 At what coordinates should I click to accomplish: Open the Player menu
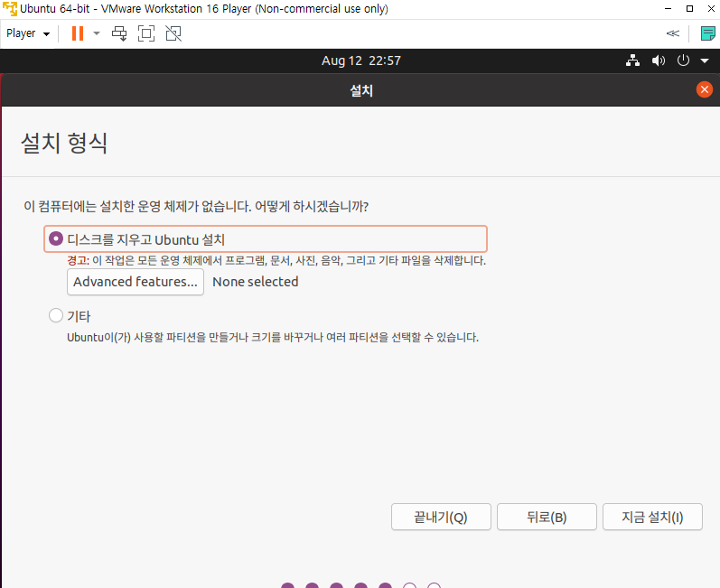click(x=27, y=33)
